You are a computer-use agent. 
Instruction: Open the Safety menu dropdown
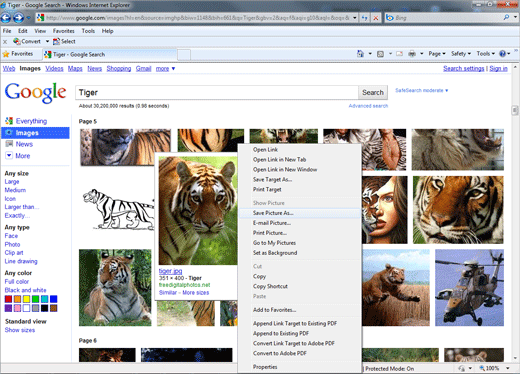click(x=461, y=54)
